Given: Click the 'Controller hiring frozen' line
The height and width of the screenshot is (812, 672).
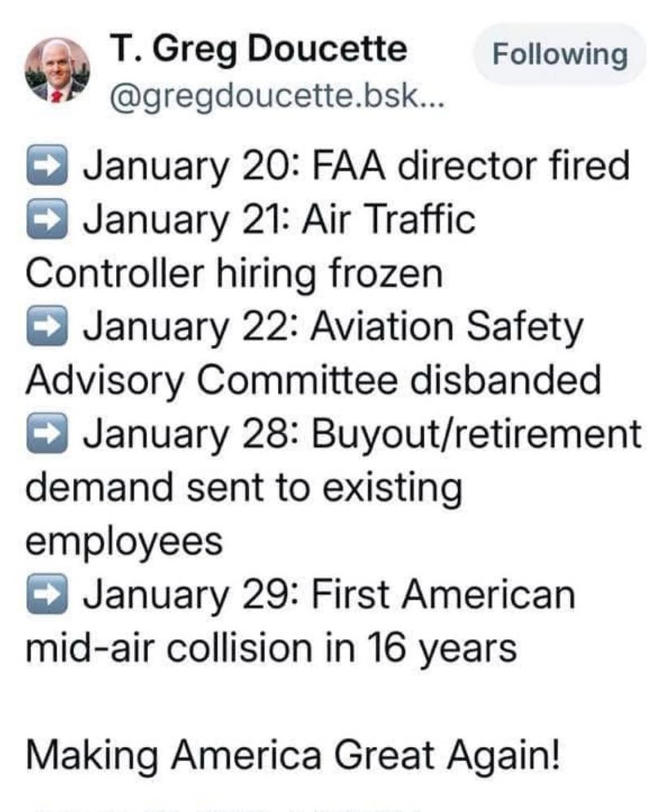Looking at the screenshot, I should 234,274.
